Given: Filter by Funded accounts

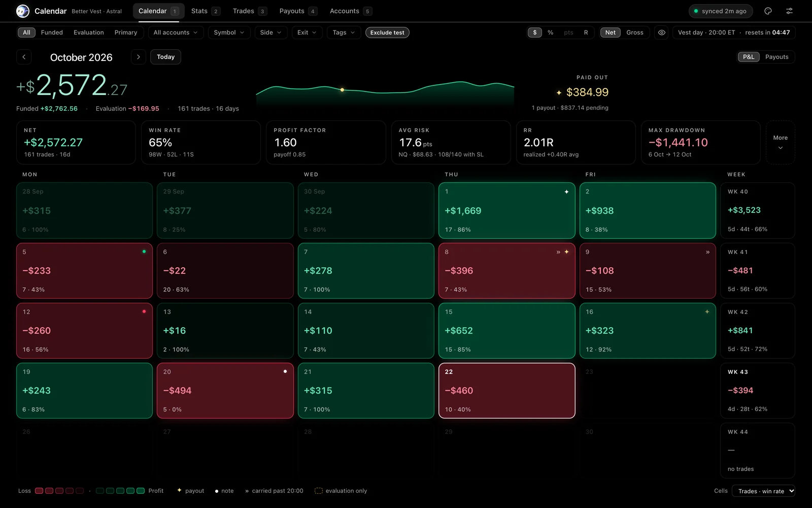Looking at the screenshot, I should (52, 33).
